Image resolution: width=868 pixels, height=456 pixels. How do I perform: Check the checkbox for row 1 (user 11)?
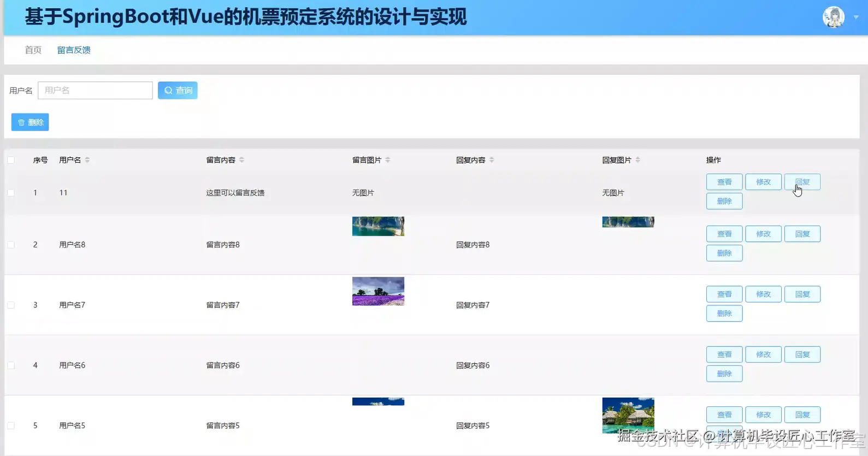coord(11,193)
